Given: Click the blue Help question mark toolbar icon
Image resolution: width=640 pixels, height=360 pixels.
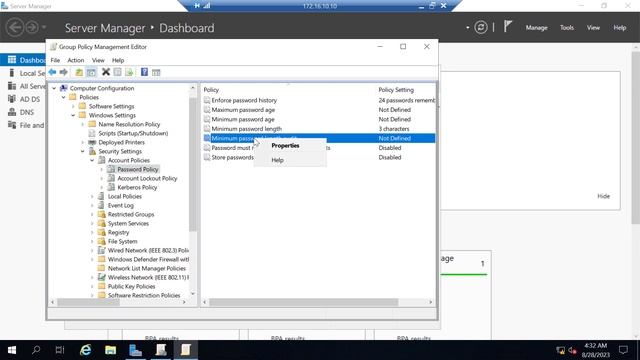Looking at the screenshot, I should (144, 72).
